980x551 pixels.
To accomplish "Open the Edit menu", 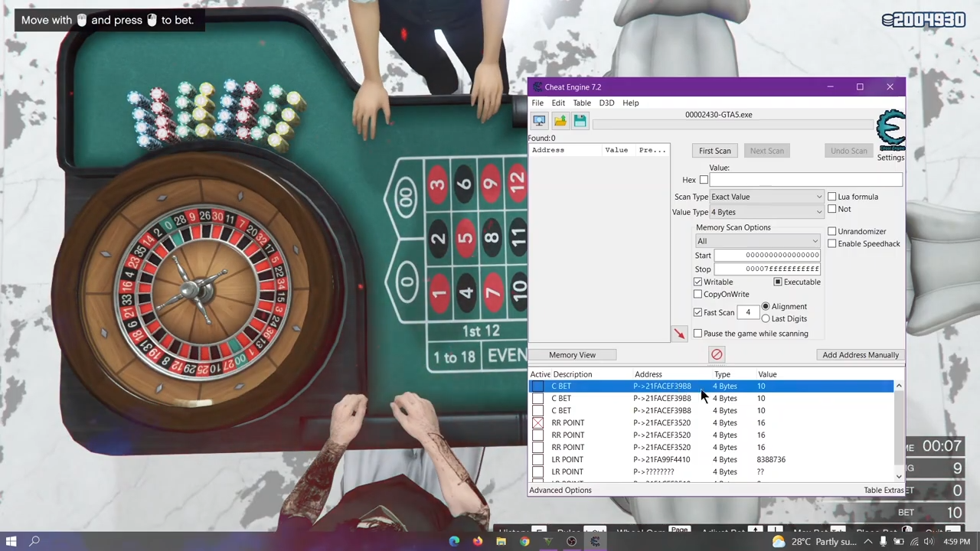I will 558,103.
